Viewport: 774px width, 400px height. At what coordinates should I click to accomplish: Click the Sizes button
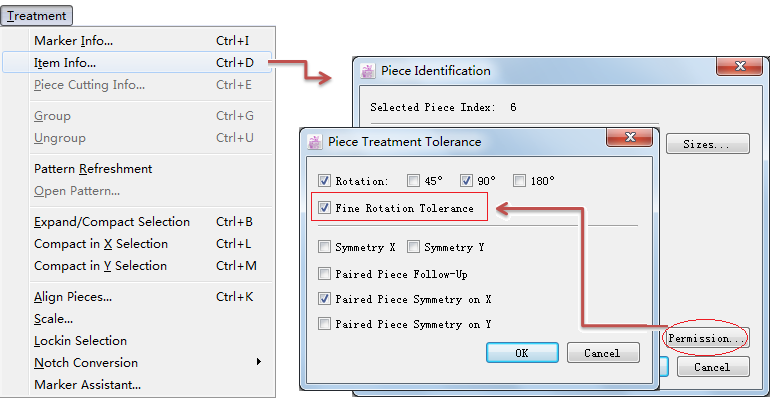coord(707,144)
